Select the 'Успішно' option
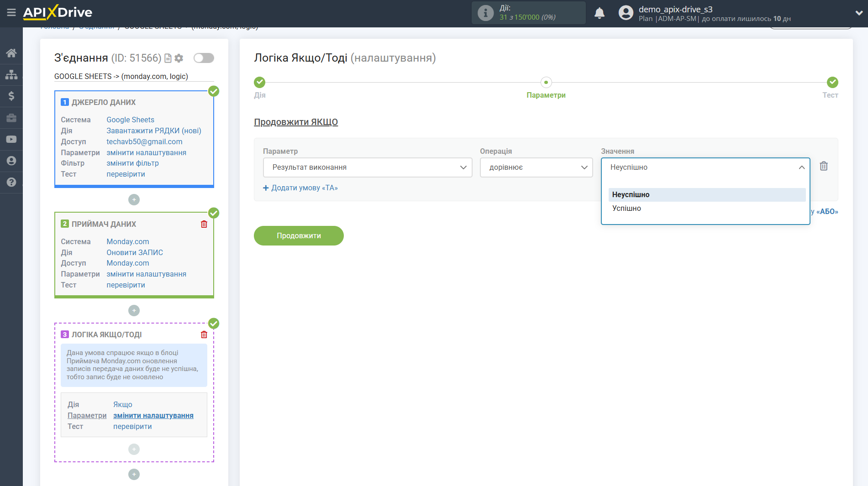868x486 pixels. (707, 209)
